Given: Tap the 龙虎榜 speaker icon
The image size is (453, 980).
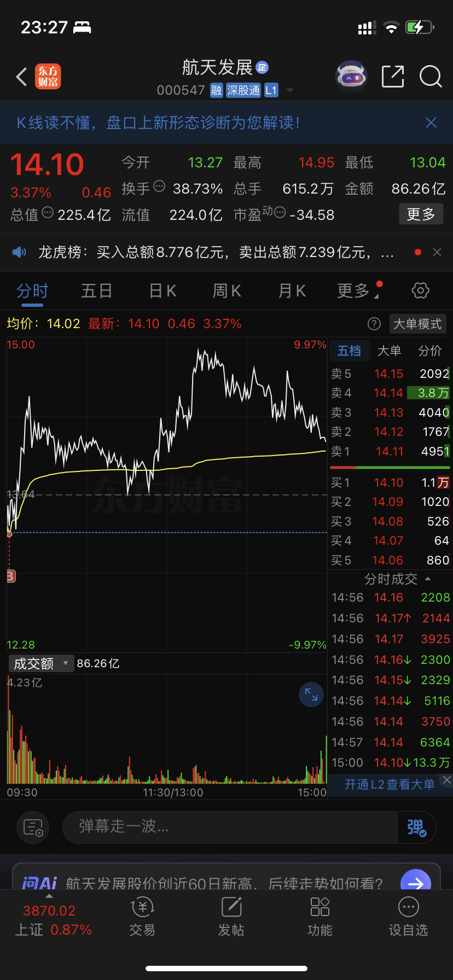Looking at the screenshot, I should [19, 252].
